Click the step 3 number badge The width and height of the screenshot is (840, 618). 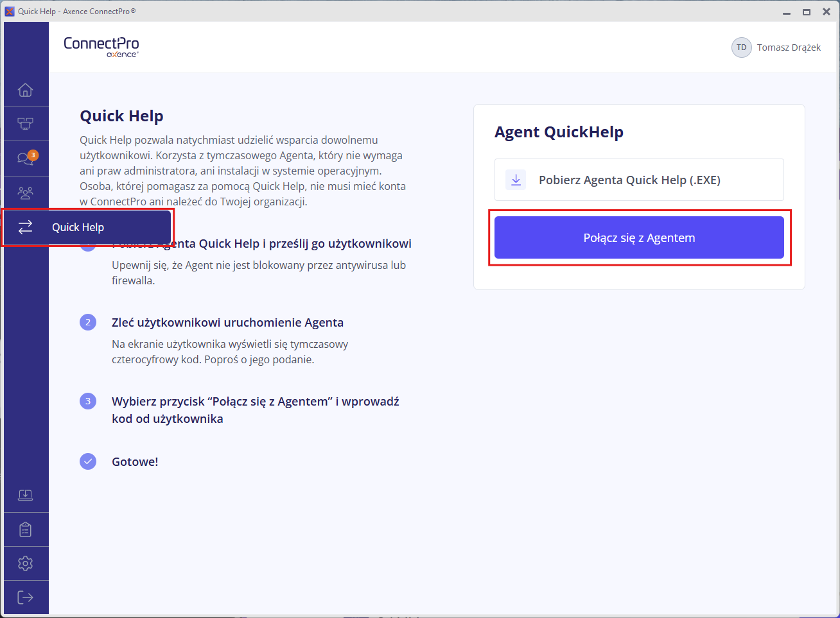88,401
